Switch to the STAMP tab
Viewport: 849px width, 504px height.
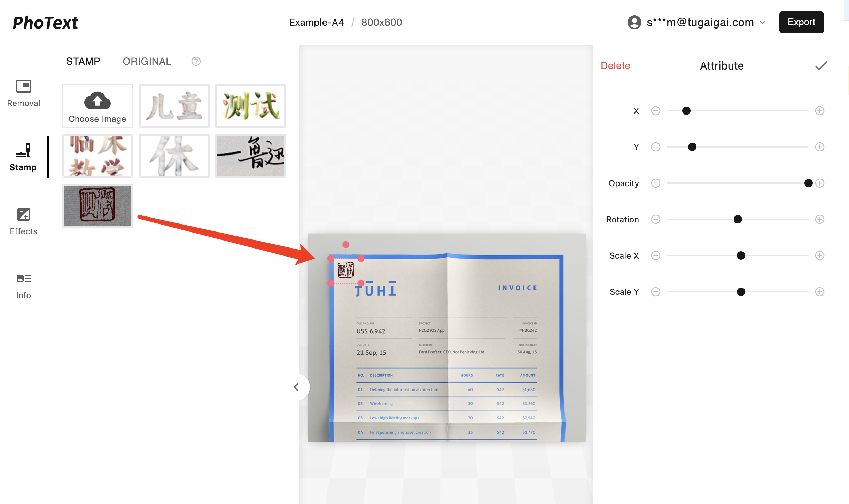pyautogui.click(x=83, y=61)
